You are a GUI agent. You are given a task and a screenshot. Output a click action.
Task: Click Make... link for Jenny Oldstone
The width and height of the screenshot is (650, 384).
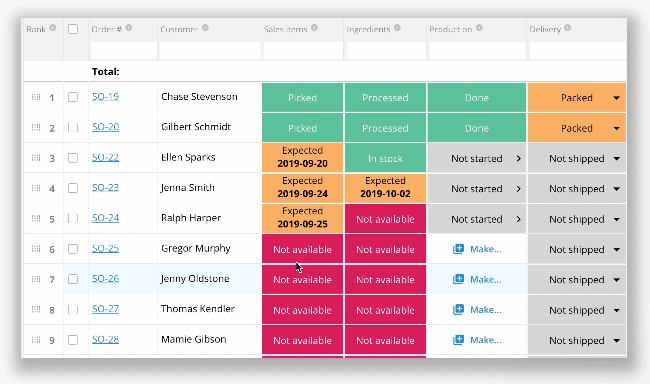point(486,279)
